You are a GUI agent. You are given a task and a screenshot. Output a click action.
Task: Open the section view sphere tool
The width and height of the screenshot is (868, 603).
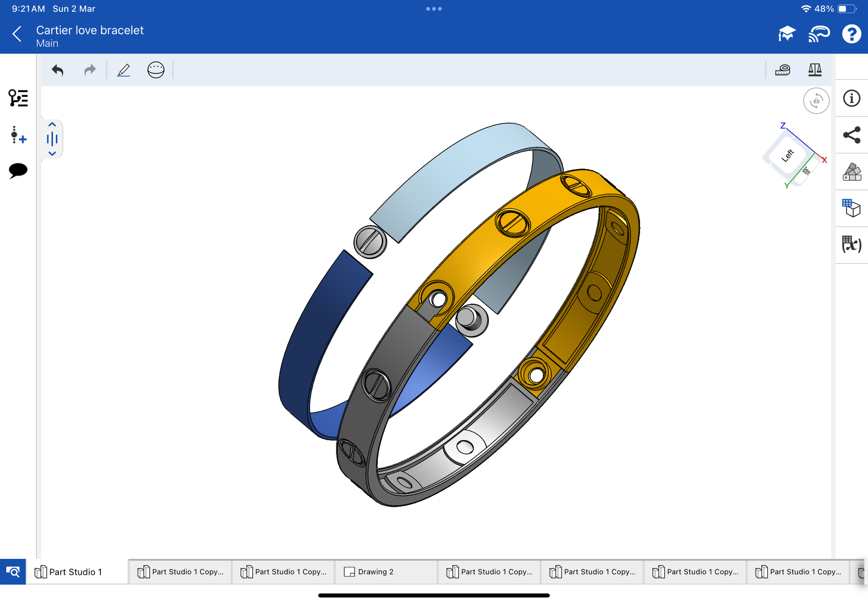pos(156,70)
